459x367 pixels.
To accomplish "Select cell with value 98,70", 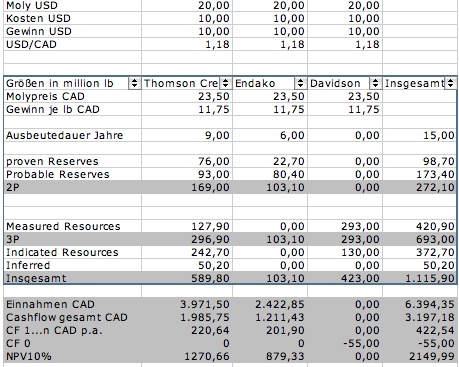I will pos(419,161).
